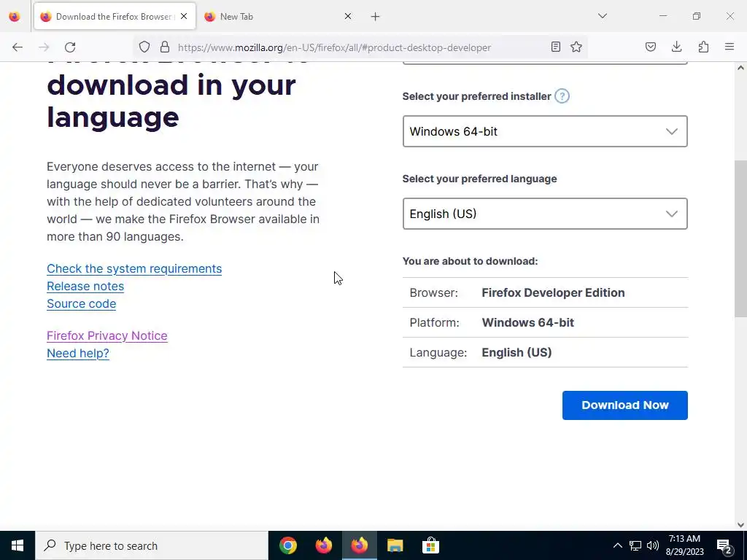Expand the English (US) language dropdown
This screenshot has width=747, height=560.
tap(545, 214)
